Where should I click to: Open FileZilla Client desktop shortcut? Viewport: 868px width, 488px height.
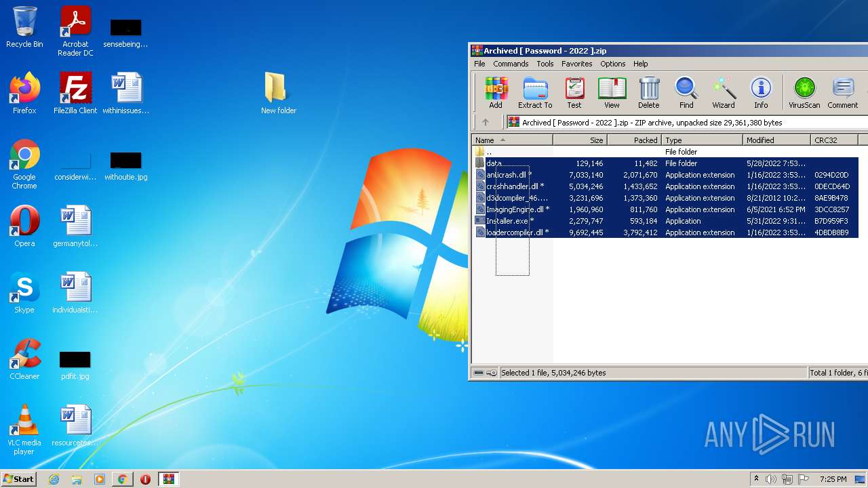(75, 94)
